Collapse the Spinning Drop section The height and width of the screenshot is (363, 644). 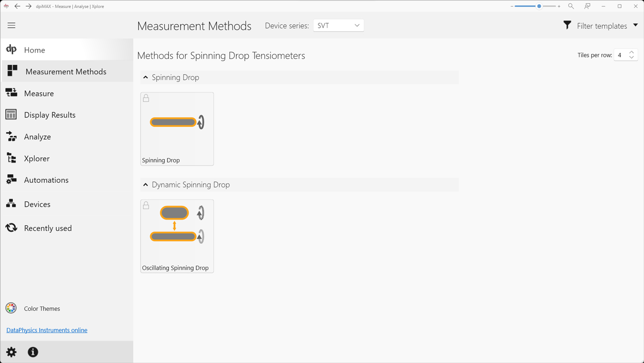point(146,77)
